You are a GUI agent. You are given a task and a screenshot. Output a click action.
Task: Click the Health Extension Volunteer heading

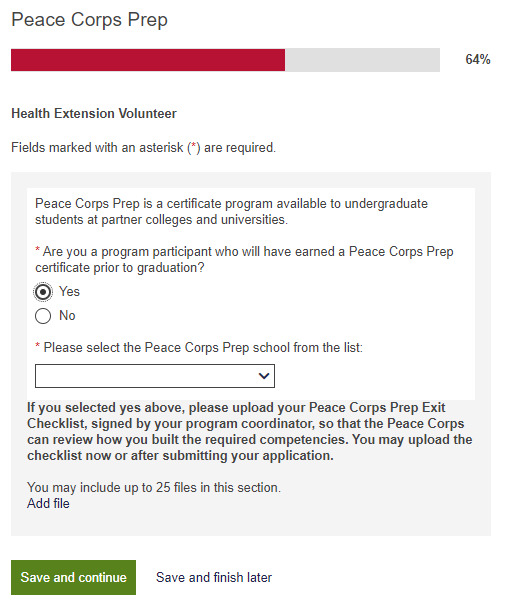94,113
